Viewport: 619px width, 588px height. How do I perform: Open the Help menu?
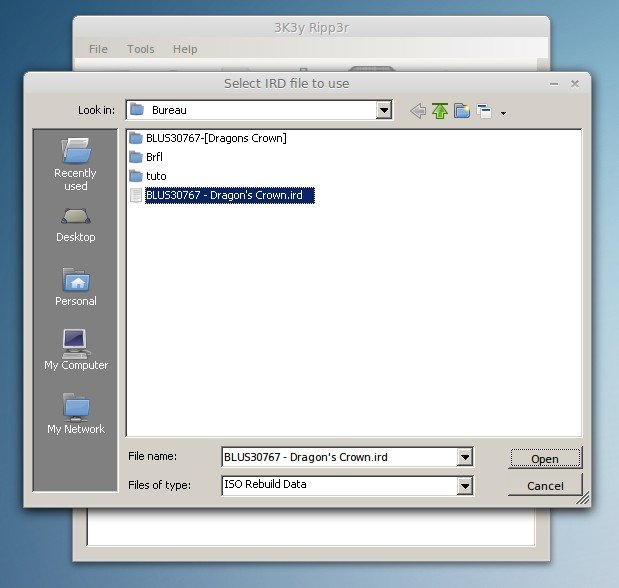click(x=185, y=49)
